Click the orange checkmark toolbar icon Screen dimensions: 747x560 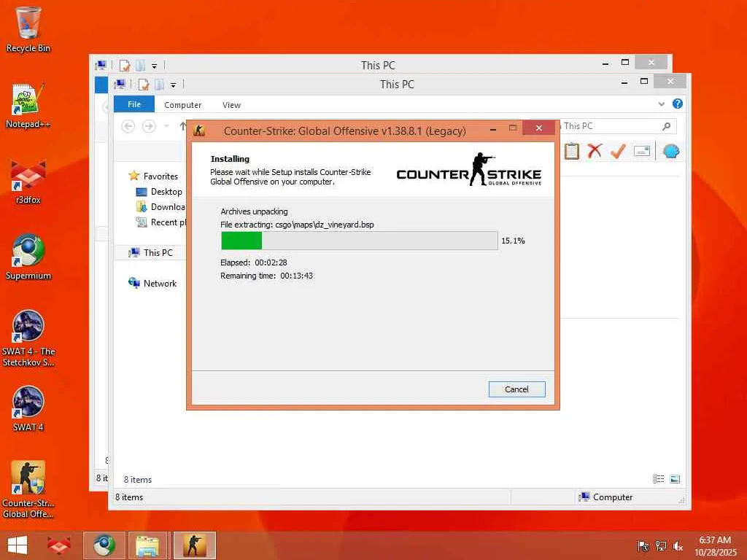(618, 151)
